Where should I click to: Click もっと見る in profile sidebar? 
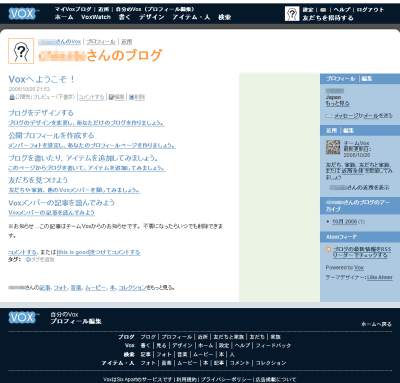click(x=337, y=104)
